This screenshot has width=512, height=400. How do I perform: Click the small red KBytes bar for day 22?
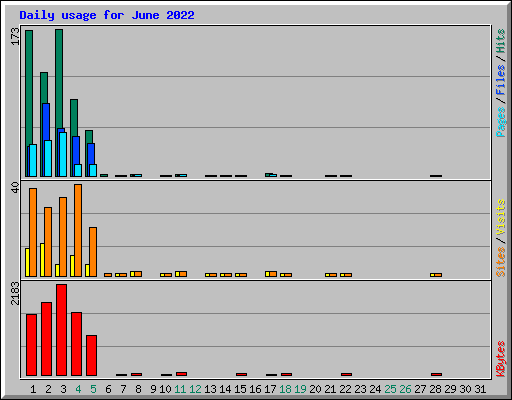346,374
